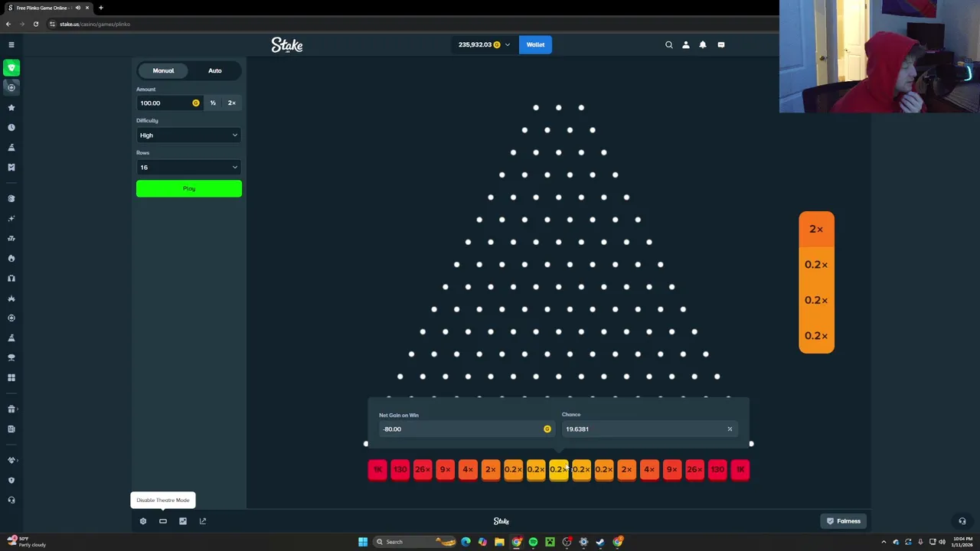Click the headset icon at the bottom-right corner

tap(962, 521)
